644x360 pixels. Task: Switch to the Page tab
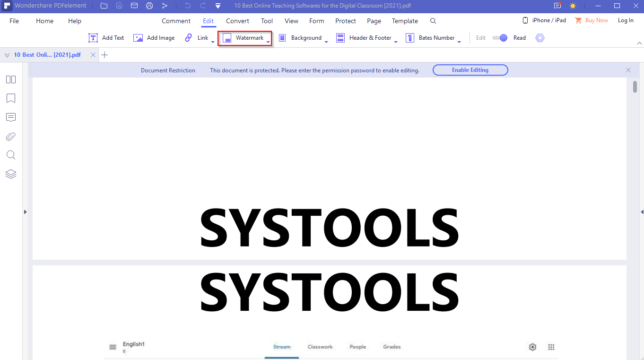pyautogui.click(x=374, y=21)
